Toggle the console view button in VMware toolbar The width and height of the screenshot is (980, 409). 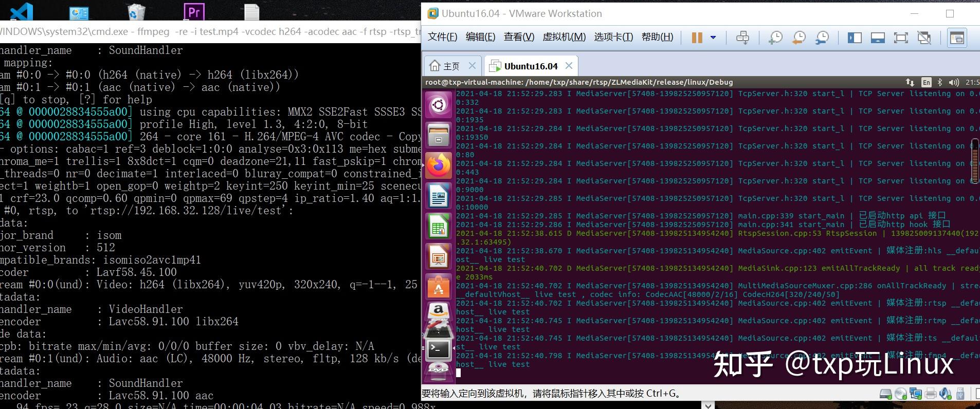pyautogui.click(x=957, y=38)
